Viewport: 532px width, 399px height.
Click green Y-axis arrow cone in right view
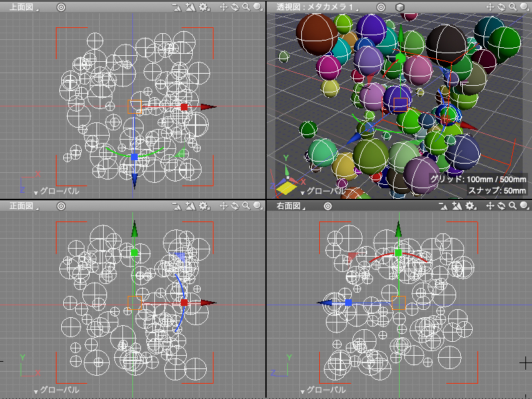click(398, 228)
